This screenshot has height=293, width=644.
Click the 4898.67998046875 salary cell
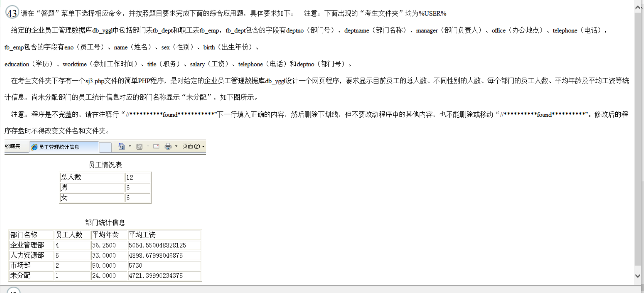(164, 255)
